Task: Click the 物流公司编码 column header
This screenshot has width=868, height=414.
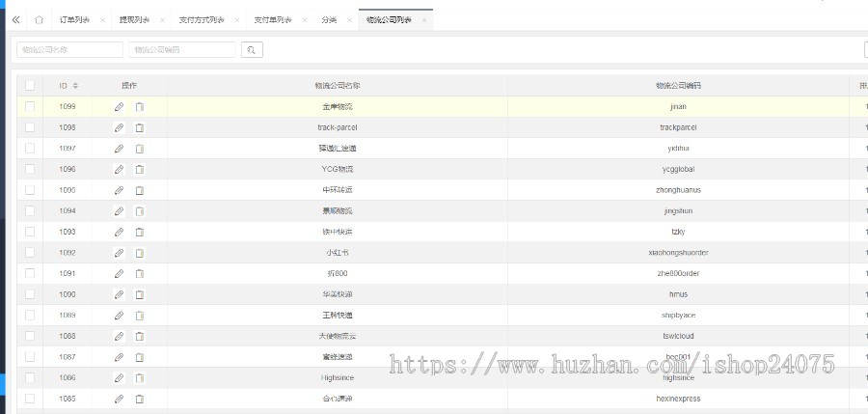Action: pyautogui.click(x=679, y=86)
